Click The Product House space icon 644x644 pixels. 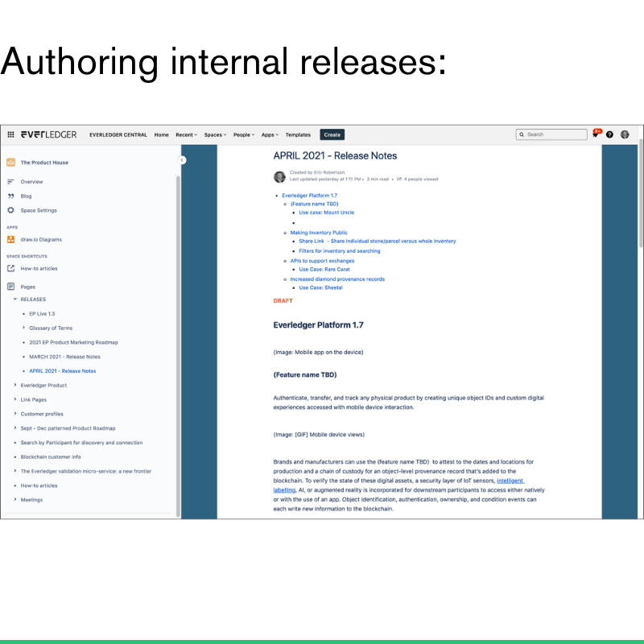(11, 163)
